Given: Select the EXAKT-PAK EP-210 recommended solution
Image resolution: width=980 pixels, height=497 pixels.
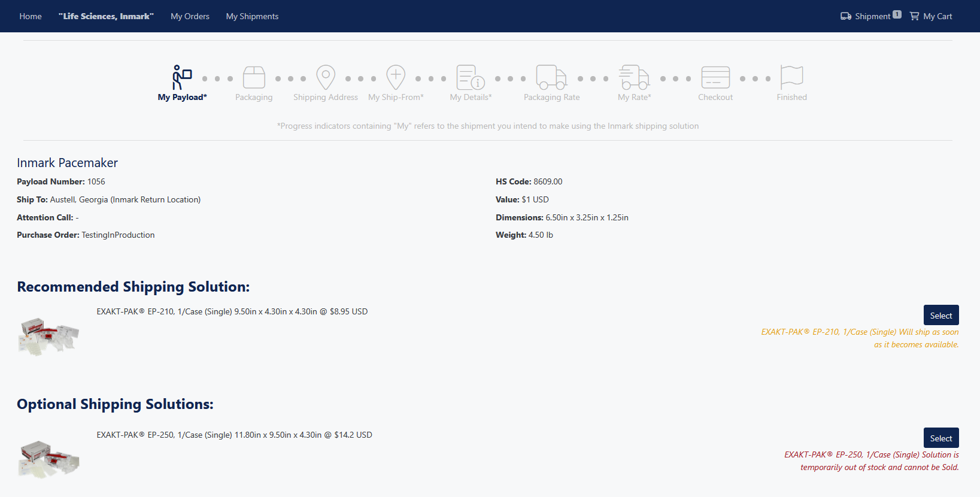Looking at the screenshot, I should point(941,315).
